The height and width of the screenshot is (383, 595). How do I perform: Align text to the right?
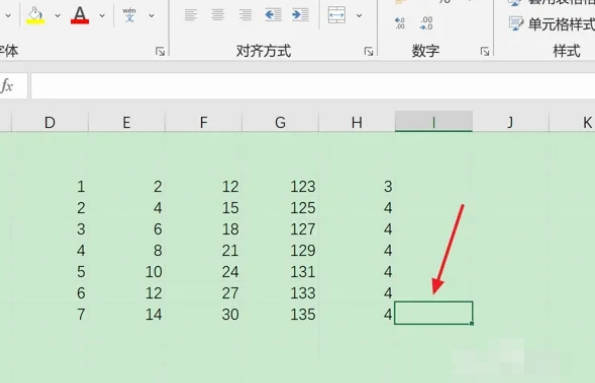pos(245,15)
